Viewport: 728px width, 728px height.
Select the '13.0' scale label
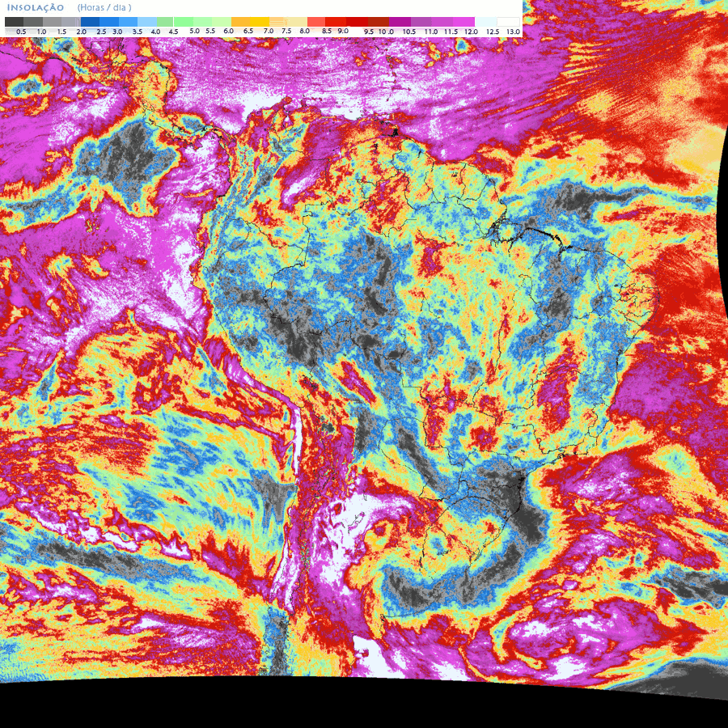(x=513, y=32)
